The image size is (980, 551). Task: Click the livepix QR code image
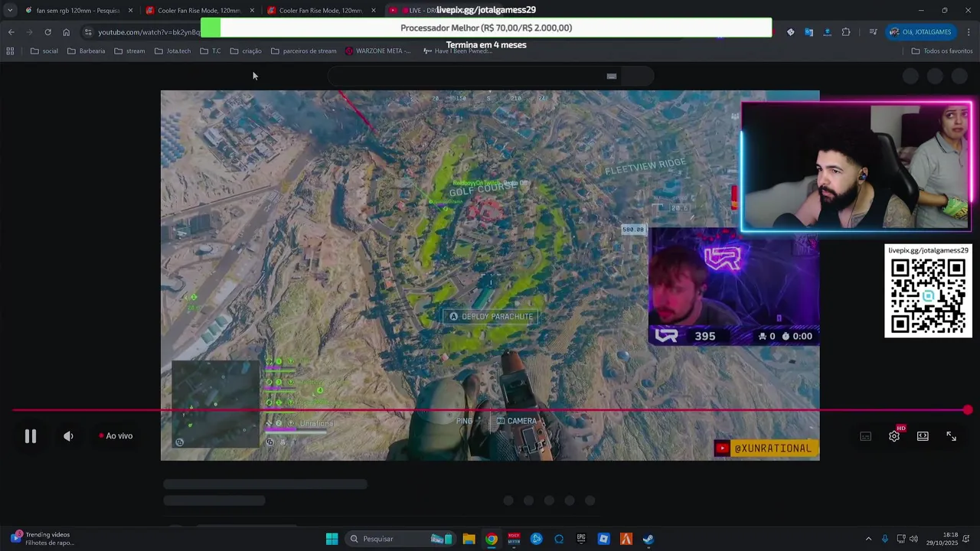pos(928,296)
